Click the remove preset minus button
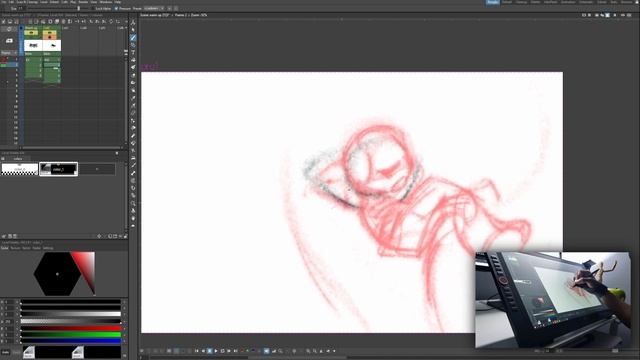This screenshot has height=360, width=640. coord(176,8)
